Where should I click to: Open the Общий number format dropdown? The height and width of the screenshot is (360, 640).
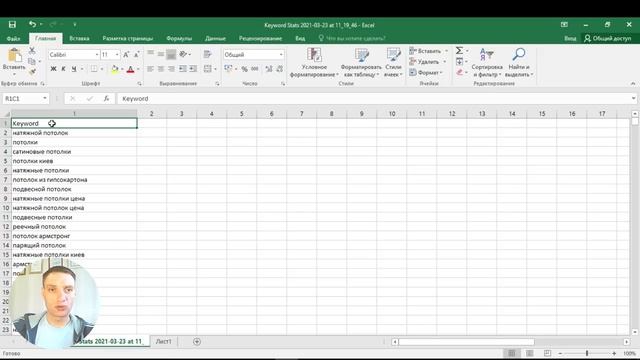pyautogui.click(x=281, y=55)
